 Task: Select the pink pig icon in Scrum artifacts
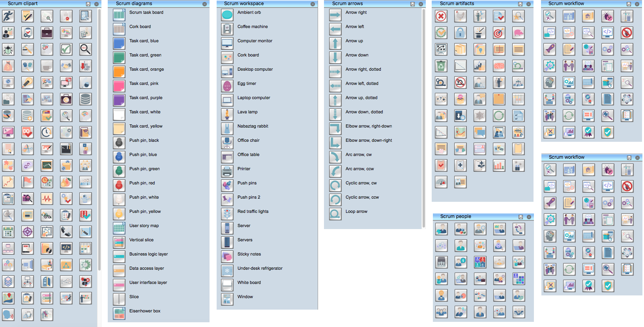(519, 33)
